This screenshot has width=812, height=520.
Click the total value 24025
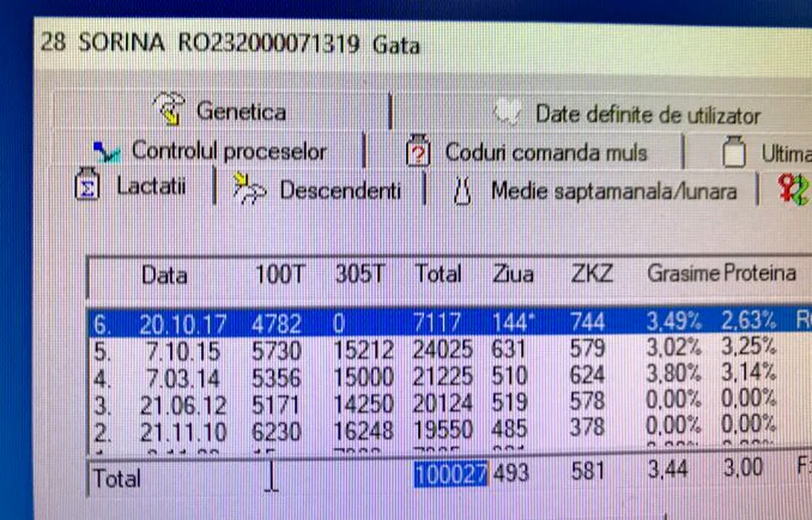443,349
